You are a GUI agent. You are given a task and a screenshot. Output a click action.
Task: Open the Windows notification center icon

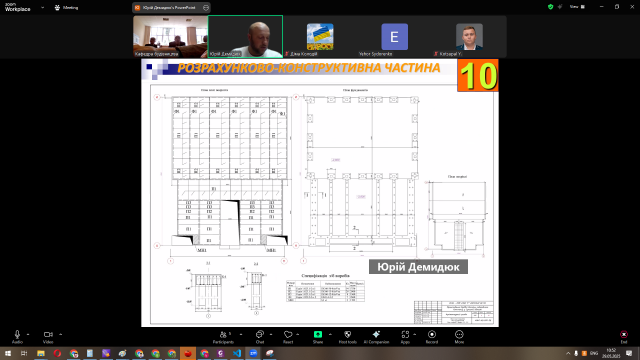coord(629,353)
